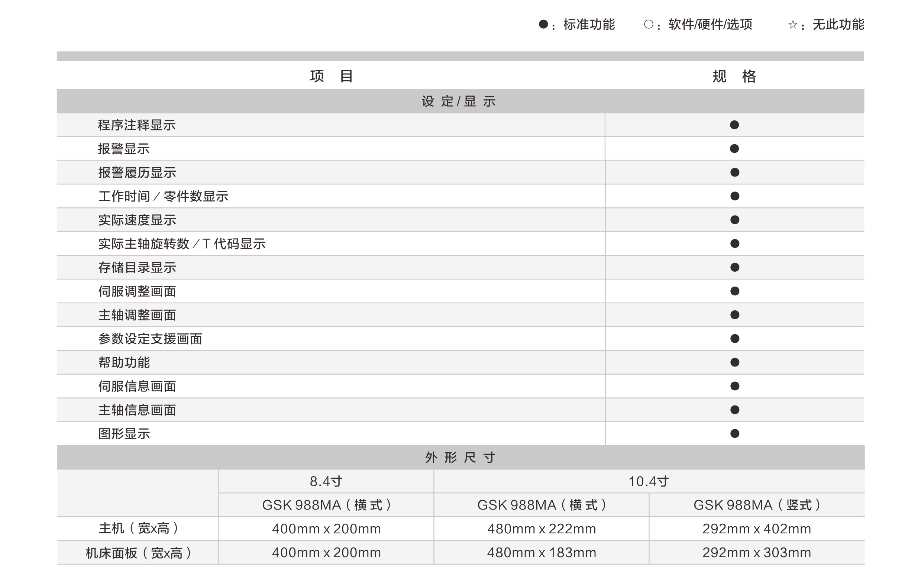Click the filled dot beside 实际速度显示
The image size is (921, 588).
[x=734, y=220]
